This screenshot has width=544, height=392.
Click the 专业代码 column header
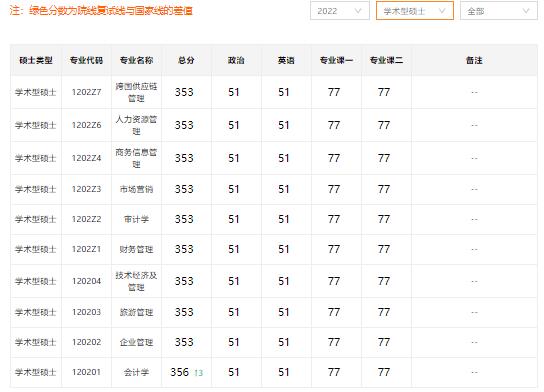(x=86, y=60)
